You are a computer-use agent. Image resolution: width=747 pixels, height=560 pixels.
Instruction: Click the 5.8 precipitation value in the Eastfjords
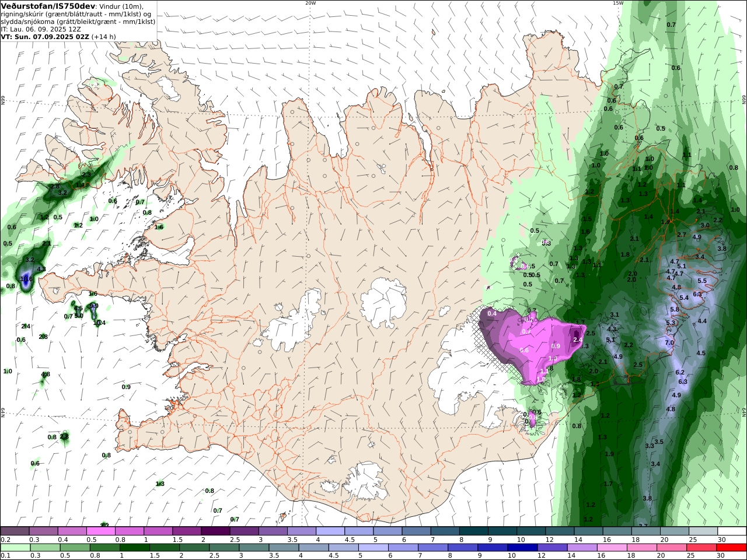(x=674, y=309)
